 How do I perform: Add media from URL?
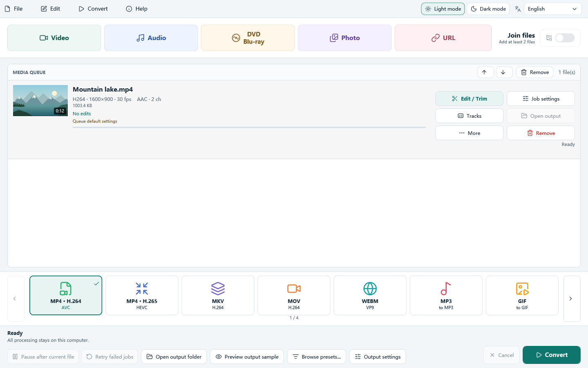coord(443,38)
